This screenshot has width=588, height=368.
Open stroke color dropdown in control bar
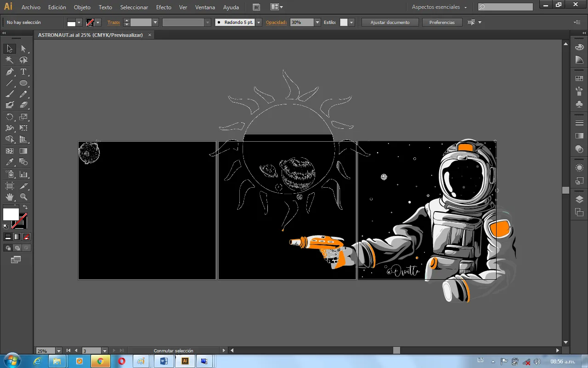[x=98, y=22]
